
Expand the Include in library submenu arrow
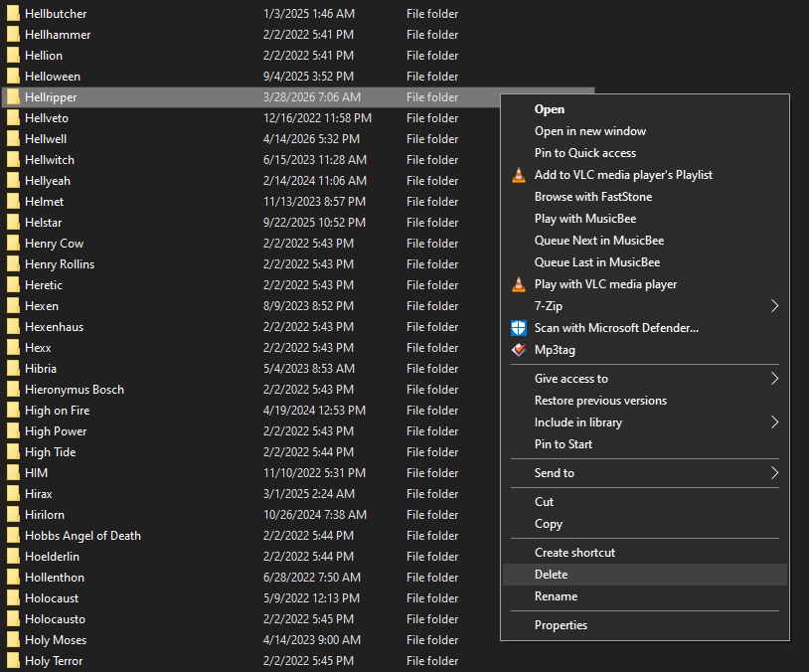click(774, 422)
